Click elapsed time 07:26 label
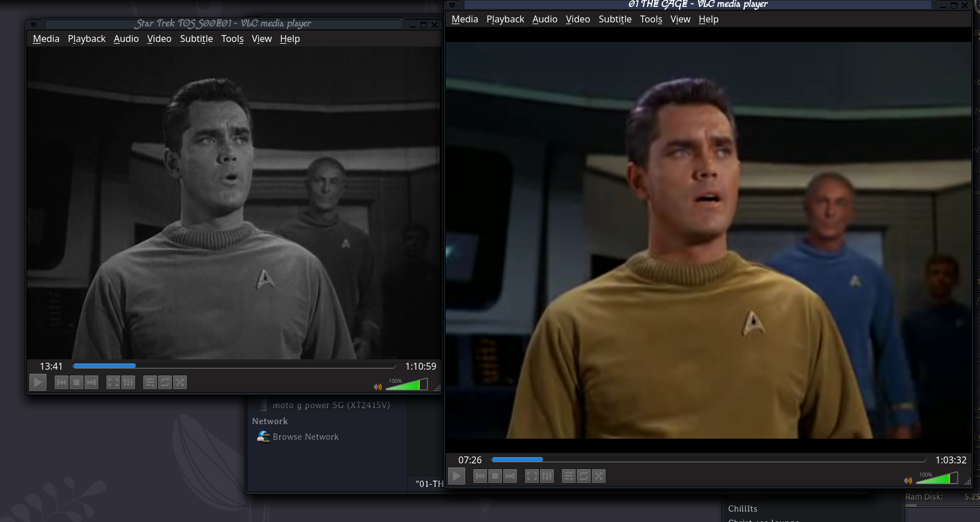Viewport: 980px width, 522px height. (x=470, y=460)
